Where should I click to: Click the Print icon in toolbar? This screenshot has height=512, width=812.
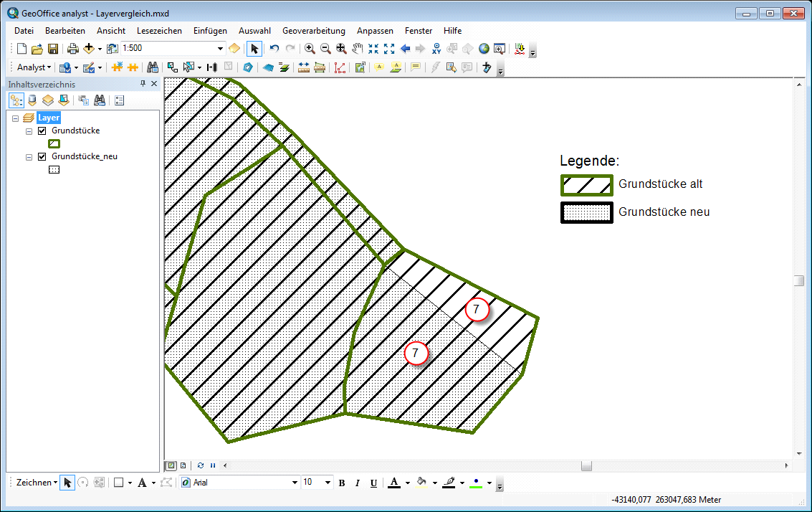(x=72, y=49)
